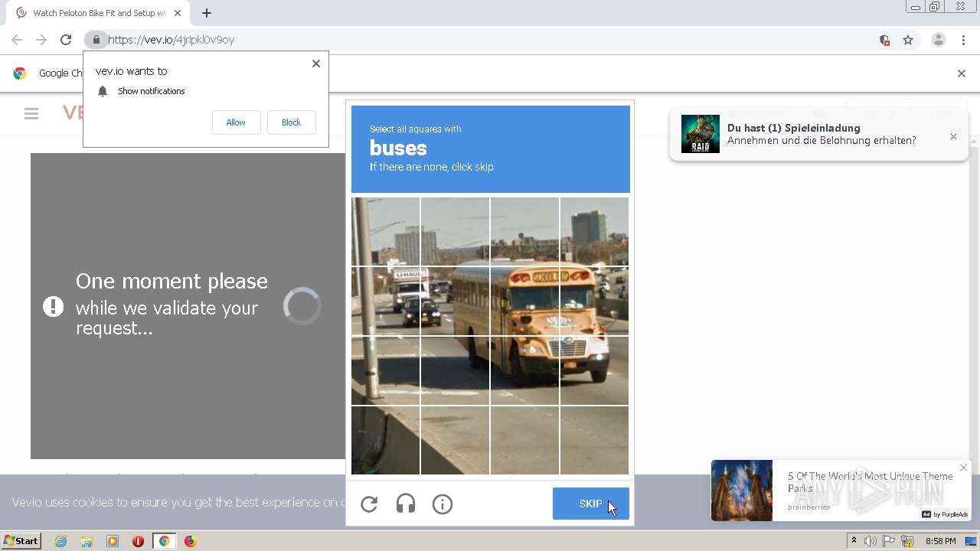Close the vev.io notification permission popup
The height and width of the screenshot is (551, 980).
[316, 64]
